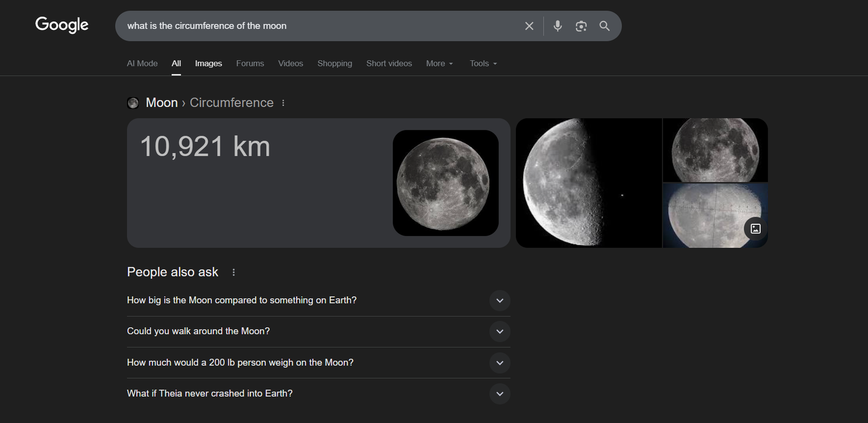The image size is (868, 423).
Task: Expand 'What if Theia never crashed' question
Action: point(500,394)
